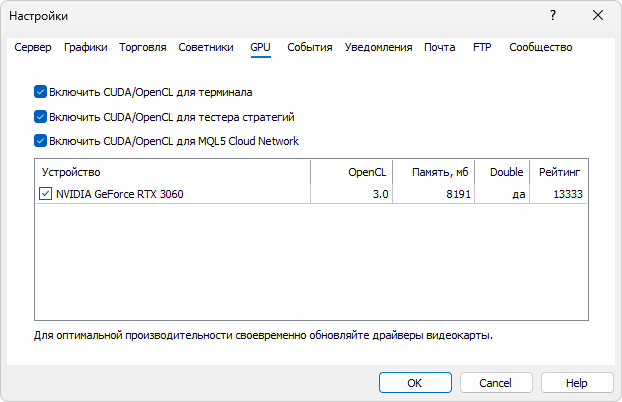Open the Сообщество tab
The height and width of the screenshot is (402, 622).
click(540, 47)
